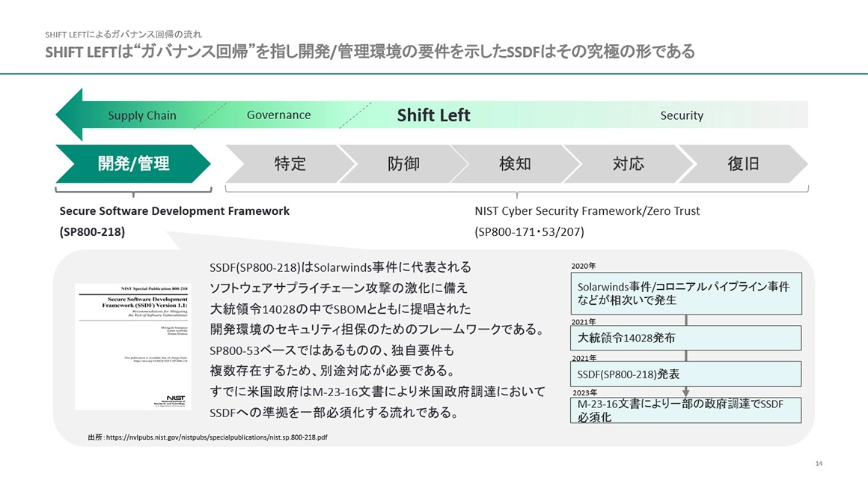Click the Security label on arrow
868x489 pixels.
coord(682,115)
